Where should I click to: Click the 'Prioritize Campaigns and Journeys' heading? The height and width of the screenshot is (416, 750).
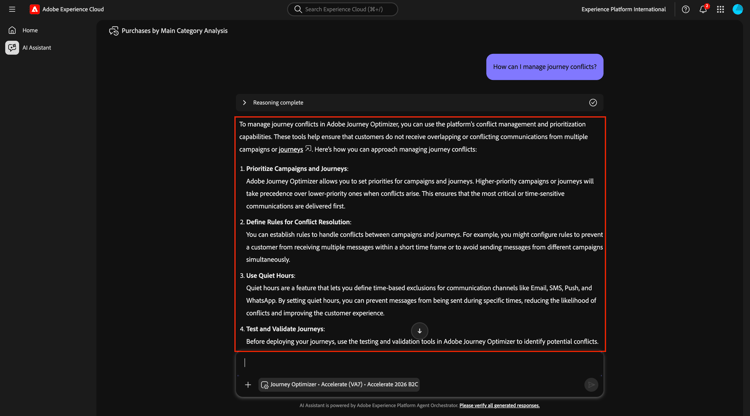[x=297, y=169]
